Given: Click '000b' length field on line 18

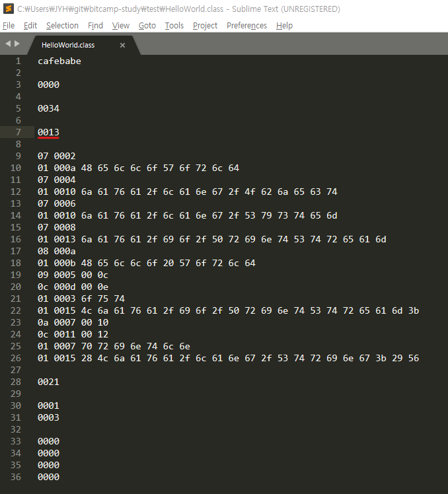Looking at the screenshot, I should click(x=65, y=263).
